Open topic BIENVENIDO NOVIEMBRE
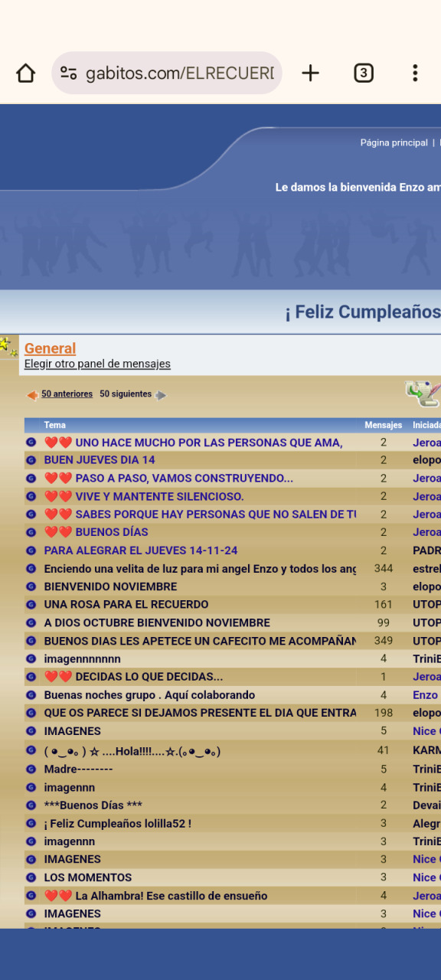 click(110, 586)
